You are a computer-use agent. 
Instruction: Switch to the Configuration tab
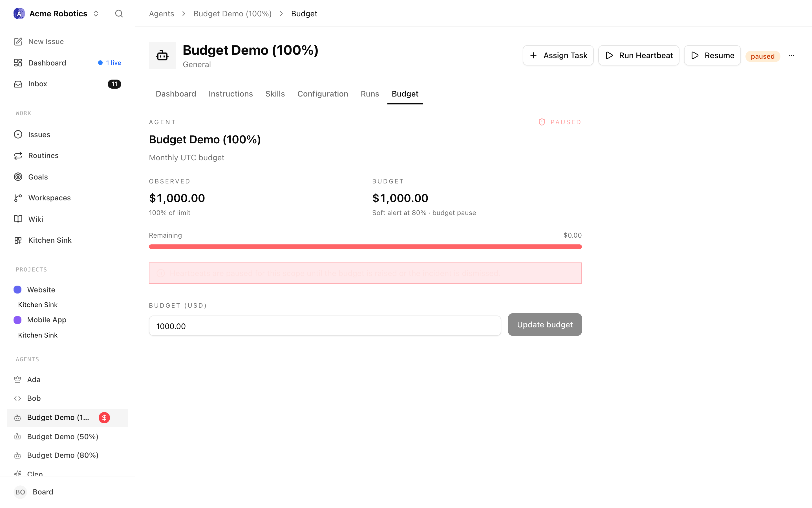click(x=323, y=94)
